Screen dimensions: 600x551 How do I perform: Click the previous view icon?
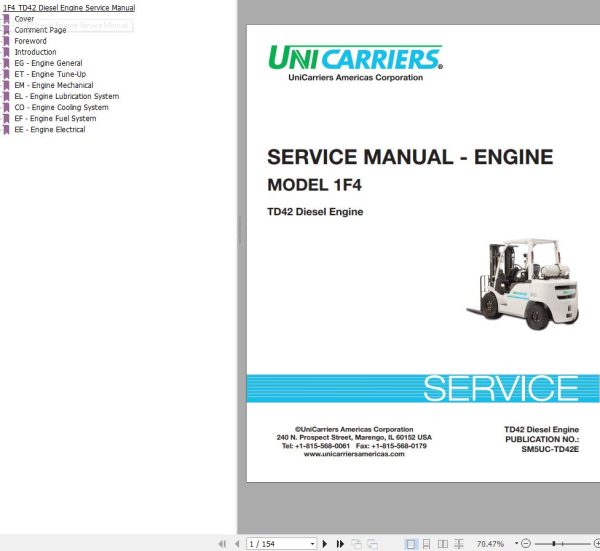(357, 544)
